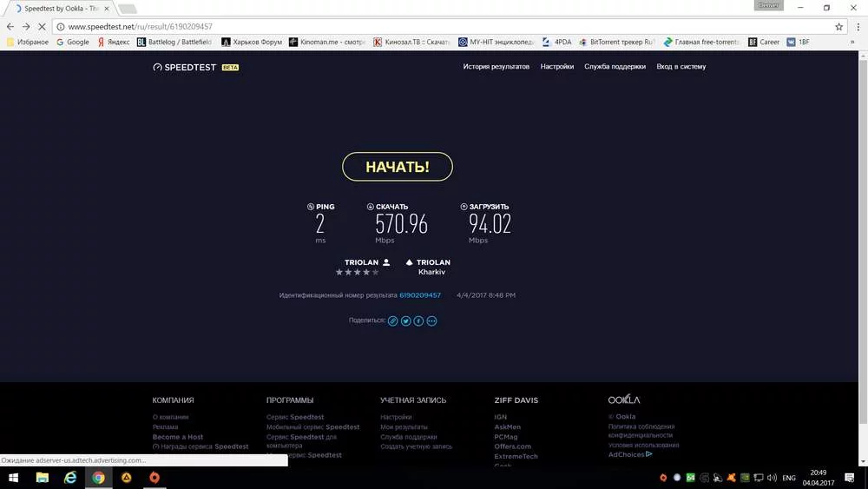This screenshot has height=489, width=868.
Task: Open the Chrome three-dot menu
Action: click(x=858, y=27)
